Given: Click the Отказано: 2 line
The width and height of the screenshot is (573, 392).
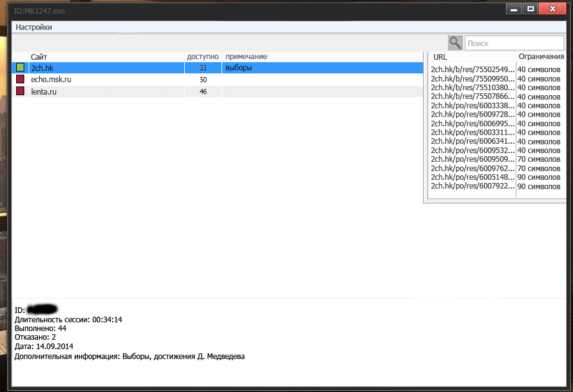Looking at the screenshot, I should [x=35, y=337].
